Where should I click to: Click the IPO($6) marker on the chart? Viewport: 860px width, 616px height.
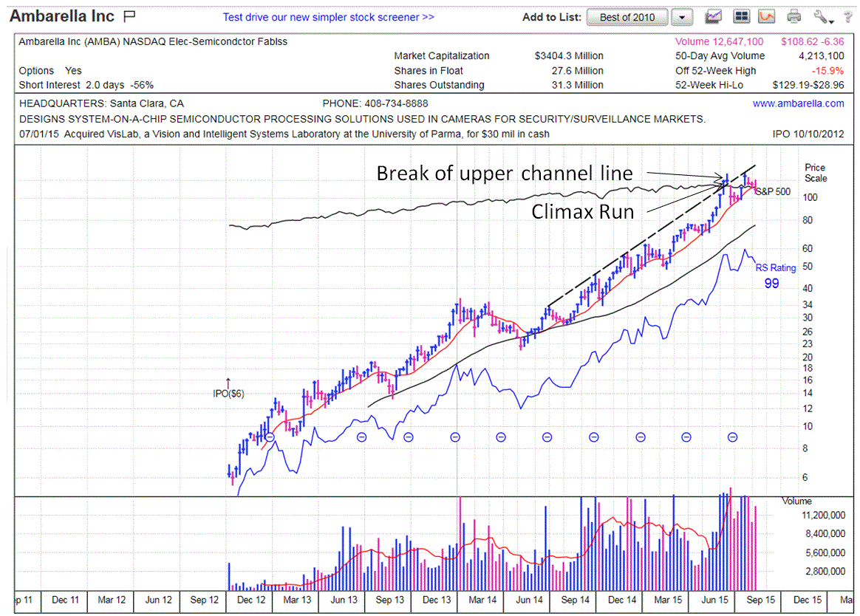228,393
